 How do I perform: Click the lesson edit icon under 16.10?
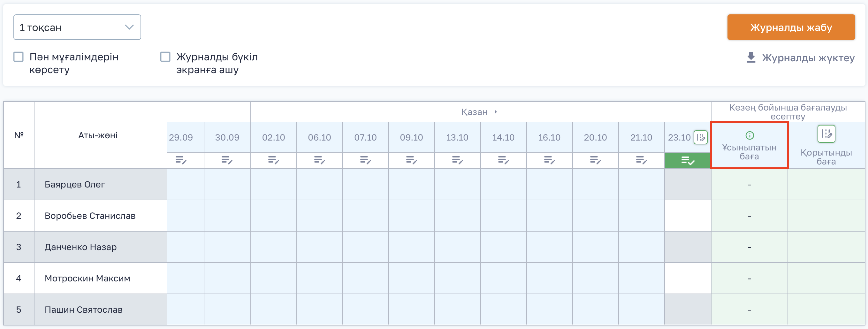click(549, 160)
